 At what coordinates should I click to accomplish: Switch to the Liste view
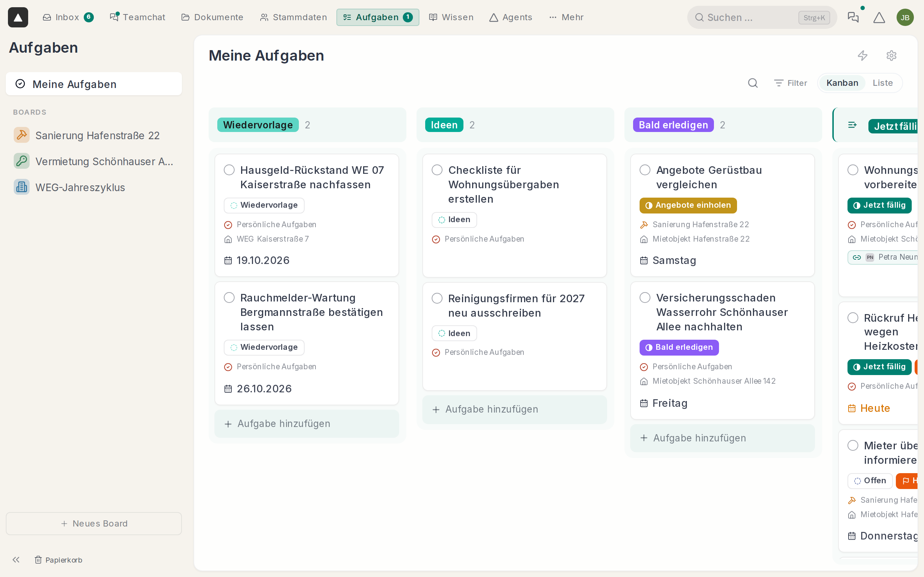882,83
